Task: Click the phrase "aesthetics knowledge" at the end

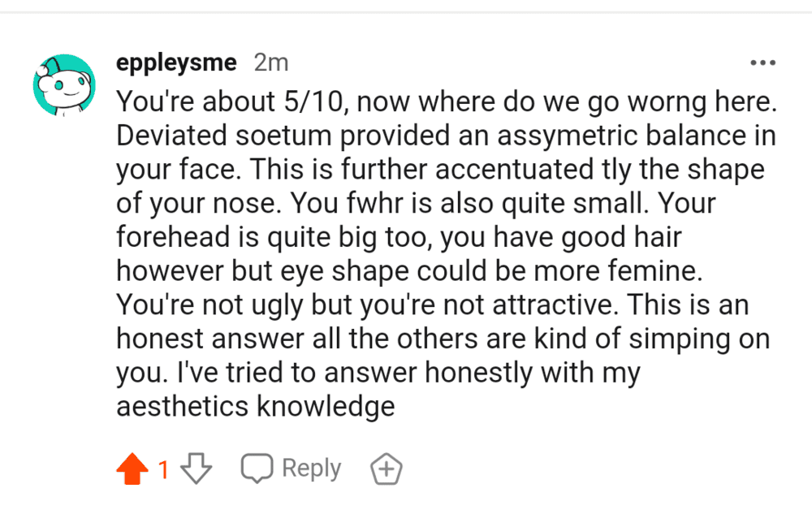Action: point(256,406)
